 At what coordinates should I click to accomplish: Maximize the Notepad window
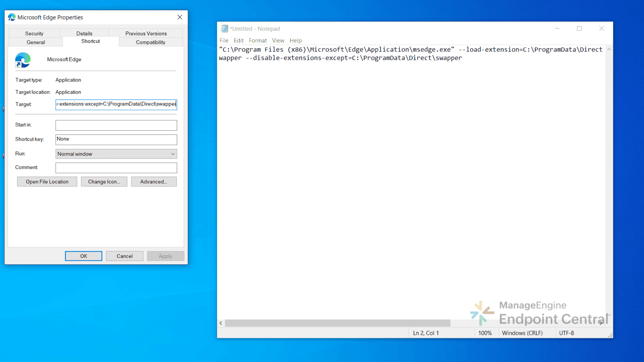coord(579,29)
